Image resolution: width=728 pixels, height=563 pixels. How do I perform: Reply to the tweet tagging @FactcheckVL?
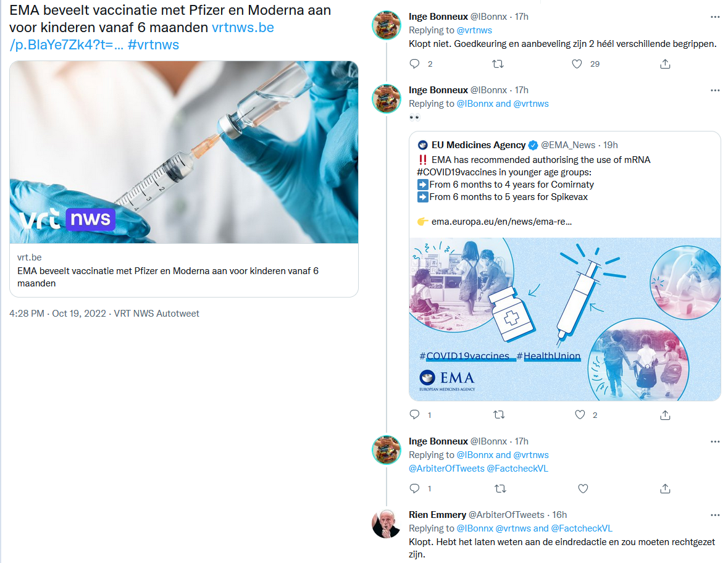point(415,488)
